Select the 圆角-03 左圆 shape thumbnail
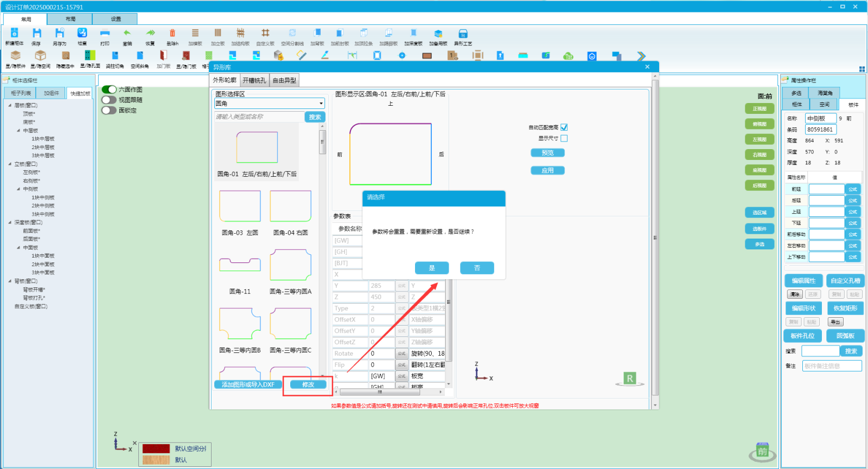Viewport: 868px width, 469px height. (240, 207)
